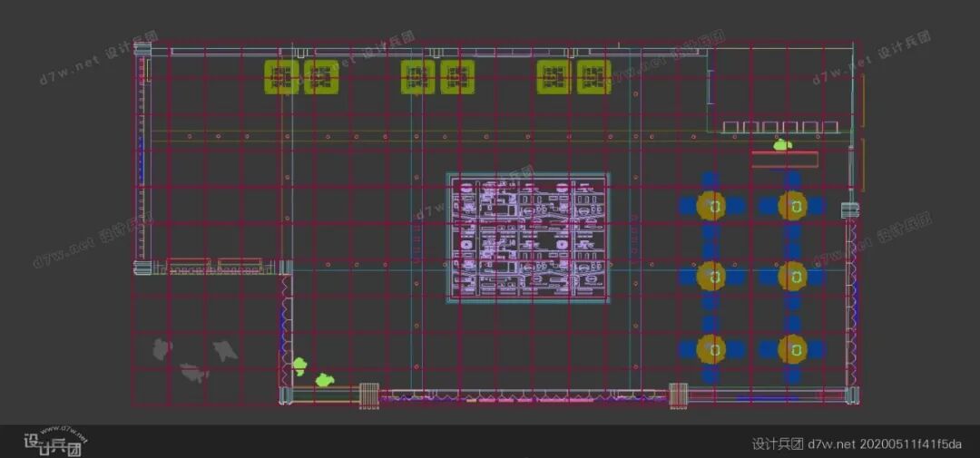Select the fifth green square block from left
The height and width of the screenshot is (458, 980).
coord(554,77)
